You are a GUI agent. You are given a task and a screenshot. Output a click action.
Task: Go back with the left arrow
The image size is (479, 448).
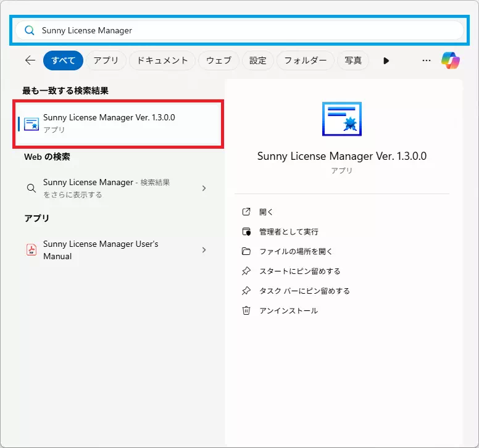[30, 60]
